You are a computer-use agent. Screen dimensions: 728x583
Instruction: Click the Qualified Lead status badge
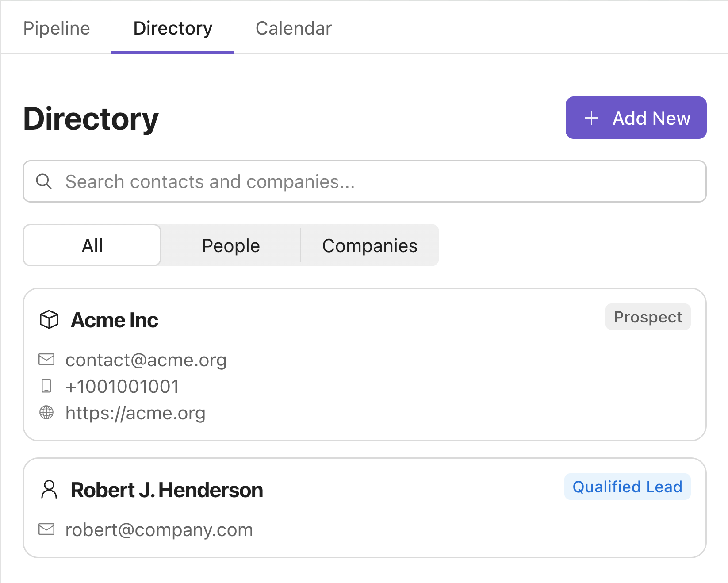point(627,487)
